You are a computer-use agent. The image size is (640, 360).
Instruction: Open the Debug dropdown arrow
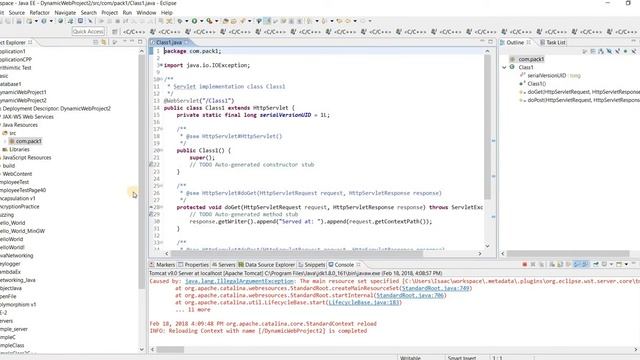(187, 21)
